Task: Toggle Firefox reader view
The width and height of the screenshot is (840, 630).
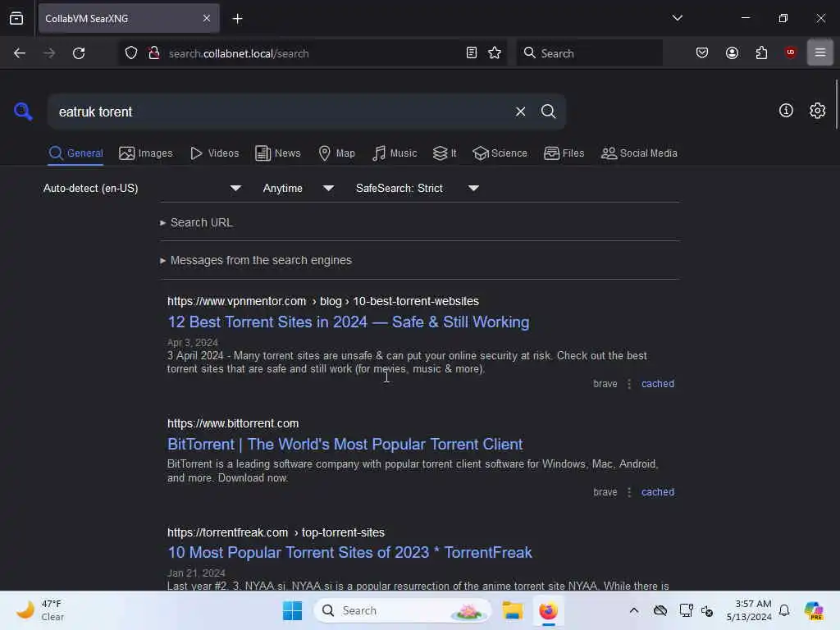Action: [x=472, y=52]
